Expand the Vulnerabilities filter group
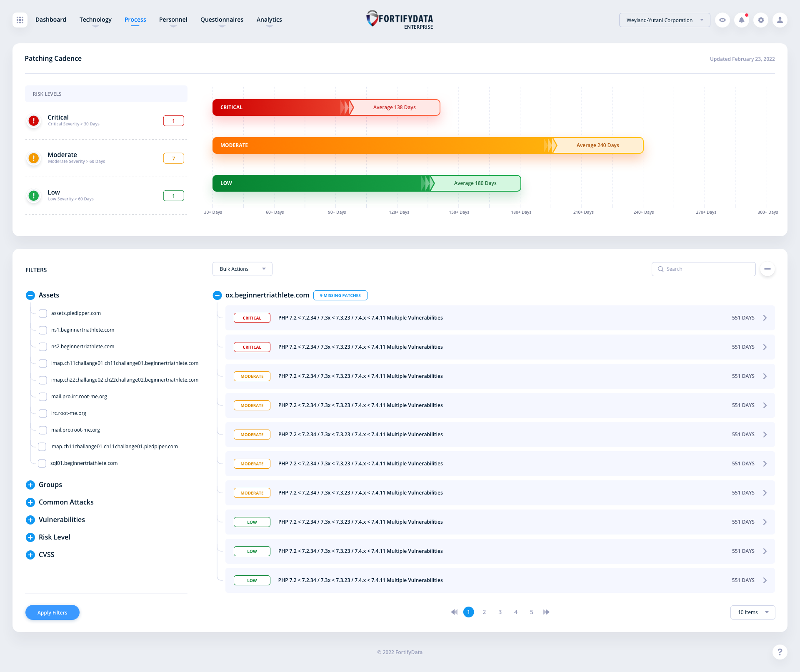Viewport: 800px width, 672px height. click(30, 520)
